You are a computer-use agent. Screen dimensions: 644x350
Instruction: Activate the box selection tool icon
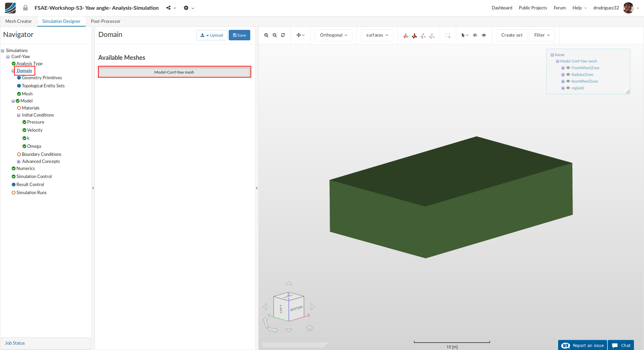[448, 35]
